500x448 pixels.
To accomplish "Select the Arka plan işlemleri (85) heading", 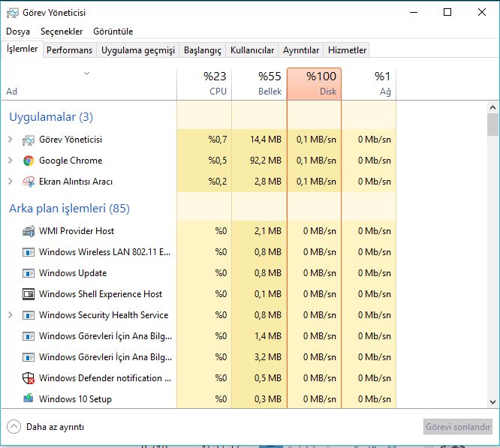I will coord(69,209).
